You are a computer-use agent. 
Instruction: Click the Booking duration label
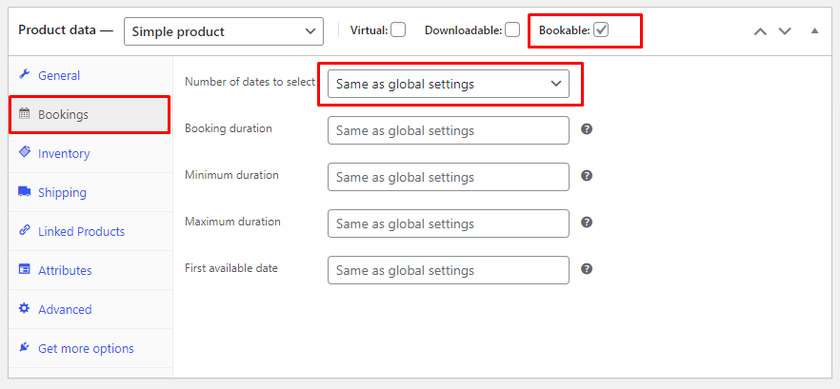point(228,129)
